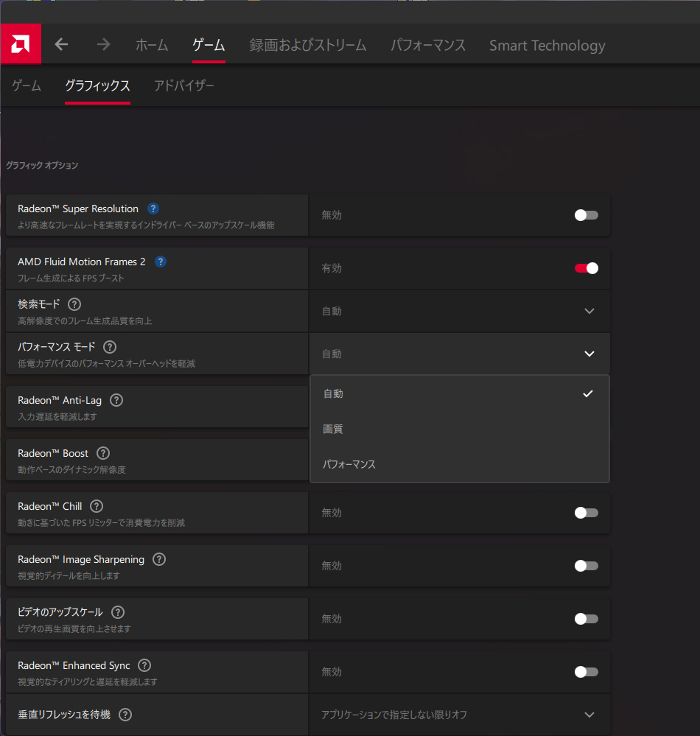Select the ゲーム top tab
700x736 pixels.
click(209, 45)
